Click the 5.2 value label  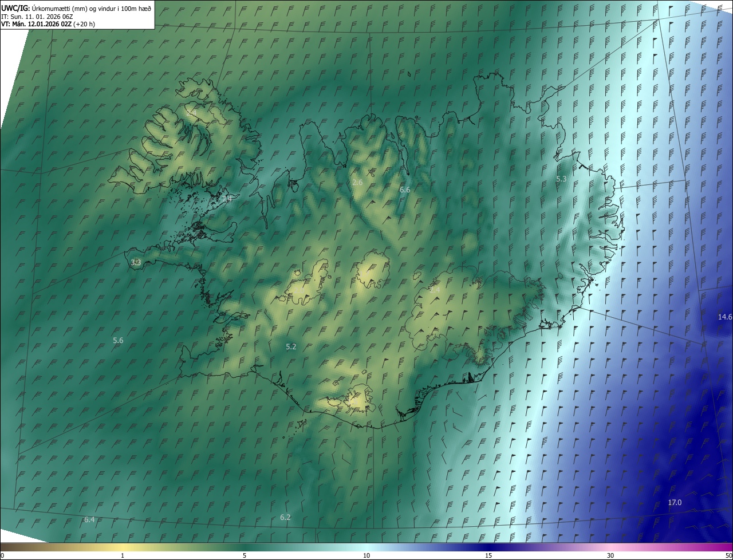pos(291,346)
